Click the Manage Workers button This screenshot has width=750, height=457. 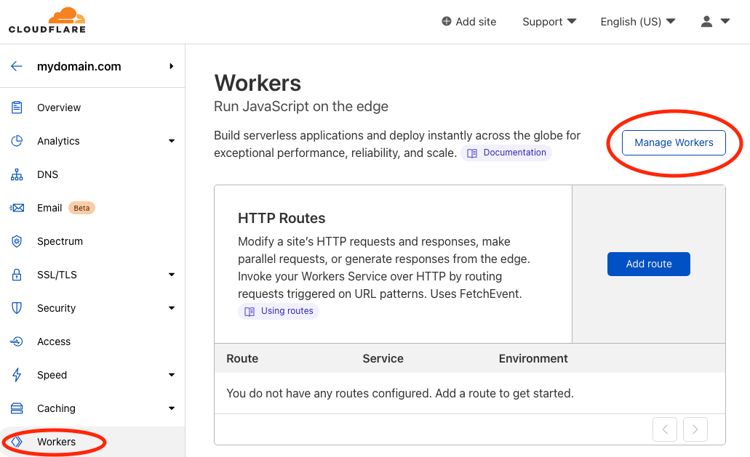click(673, 143)
